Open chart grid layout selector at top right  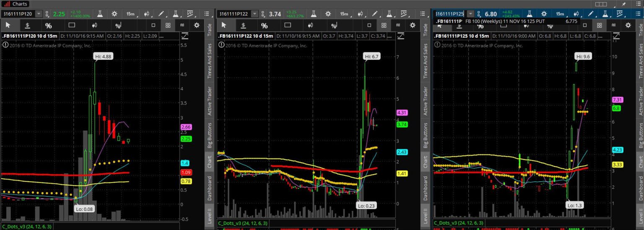click(x=601, y=4)
